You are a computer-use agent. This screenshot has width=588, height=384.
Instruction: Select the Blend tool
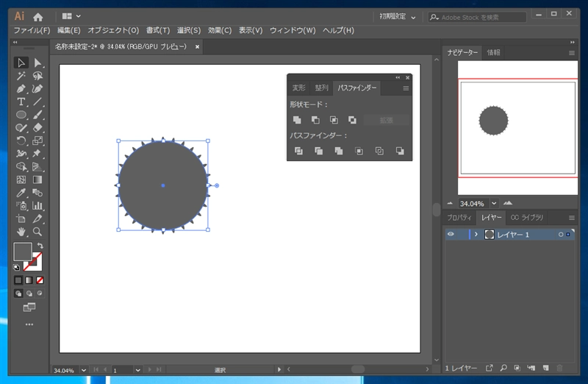pos(37,193)
